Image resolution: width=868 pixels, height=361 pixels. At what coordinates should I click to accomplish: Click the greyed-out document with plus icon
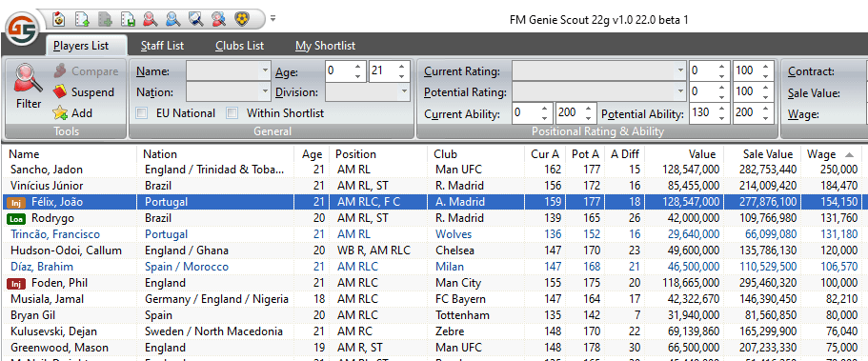pyautogui.click(x=105, y=19)
